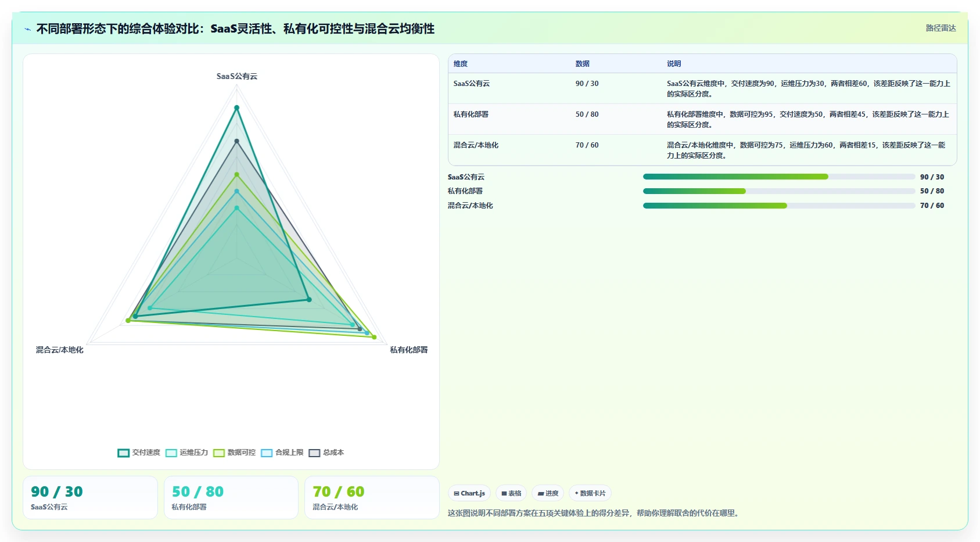
Task: Click the 私有化部署 progress bar
Action: (x=779, y=191)
